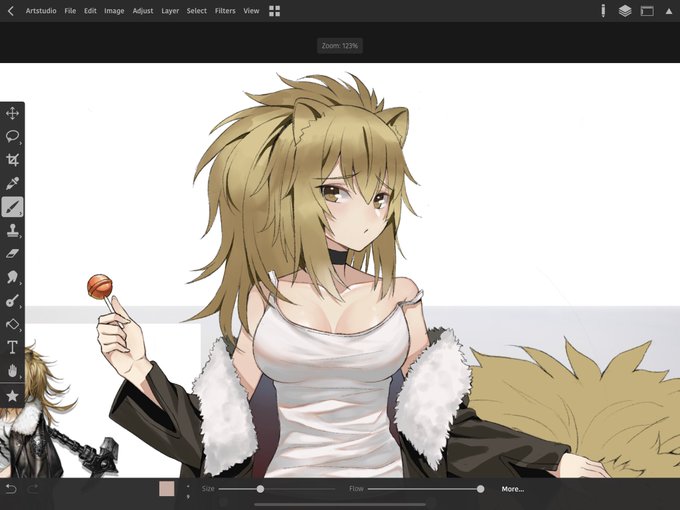
Task: Select the Paint Bucket fill tool
Action: (x=12, y=324)
